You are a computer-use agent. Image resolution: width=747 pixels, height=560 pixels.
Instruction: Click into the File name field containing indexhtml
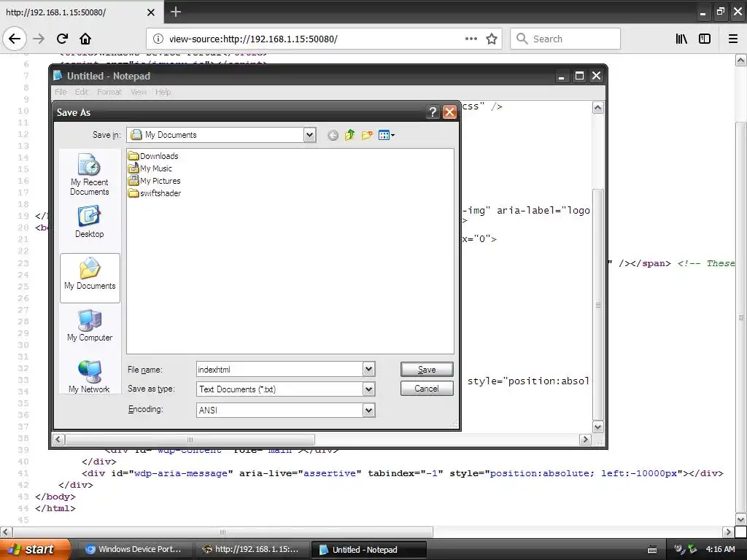[x=279, y=370]
